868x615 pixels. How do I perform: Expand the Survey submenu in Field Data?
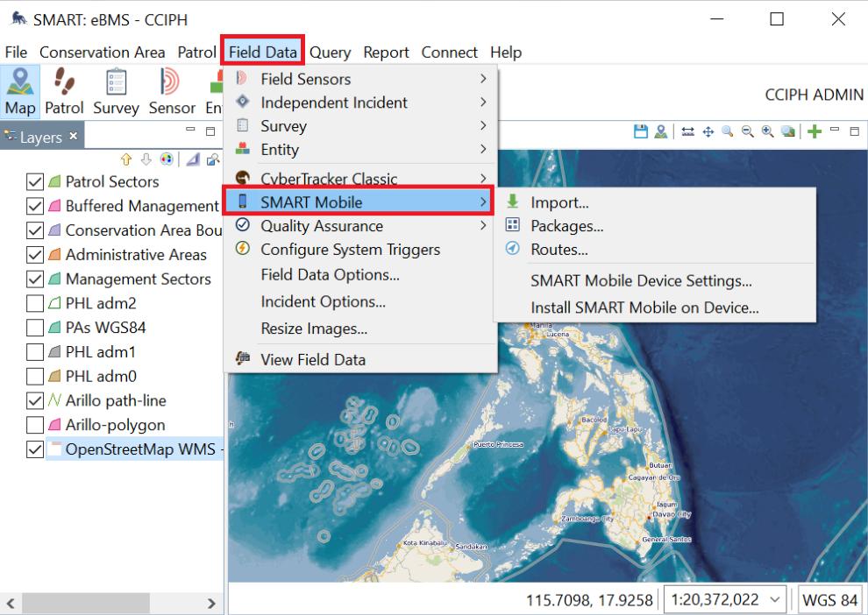tap(360, 126)
